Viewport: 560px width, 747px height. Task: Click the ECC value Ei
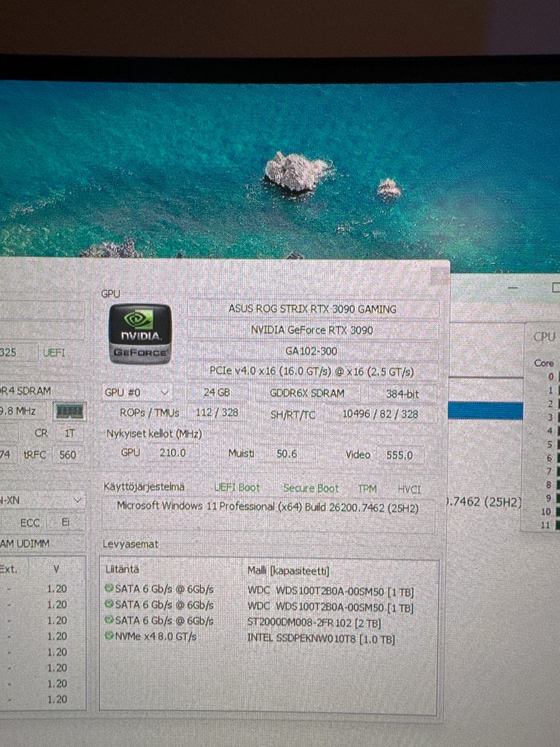65,522
